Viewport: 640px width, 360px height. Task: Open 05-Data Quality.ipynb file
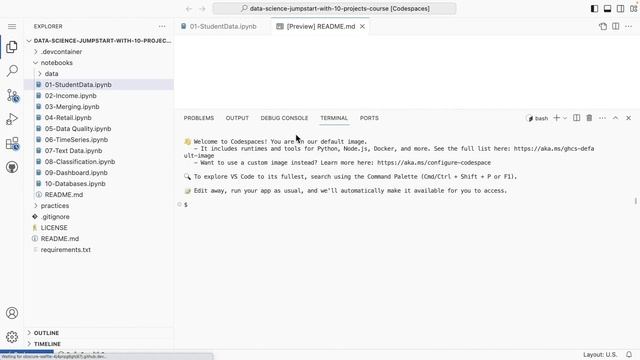(99, 129)
